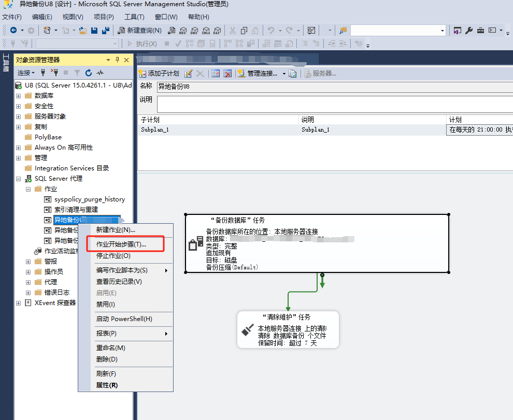This screenshot has width=513, height=420.
Task: Collapse the 作业 folder node
Action: 28,189
